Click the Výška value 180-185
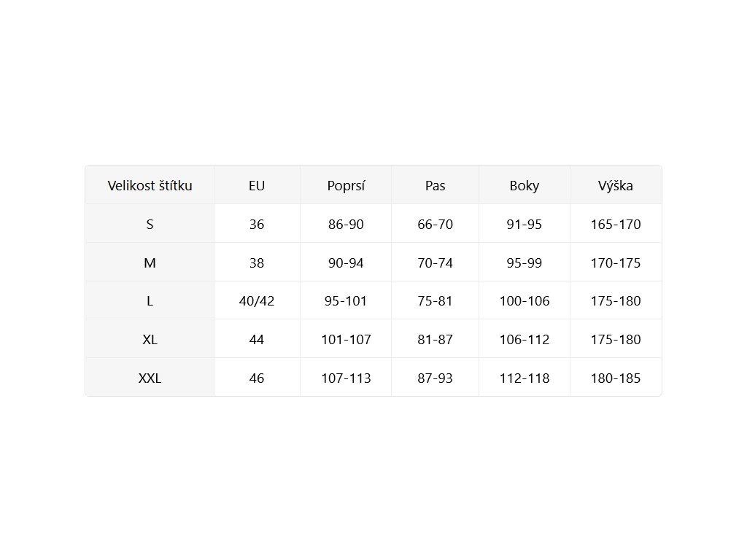This screenshot has height=560, width=747. (616, 378)
